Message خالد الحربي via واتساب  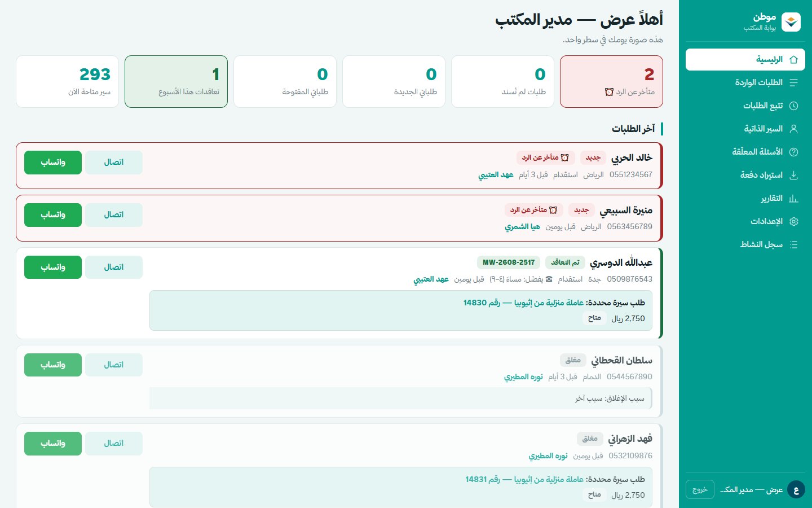pyautogui.click(x=53, y=163)
